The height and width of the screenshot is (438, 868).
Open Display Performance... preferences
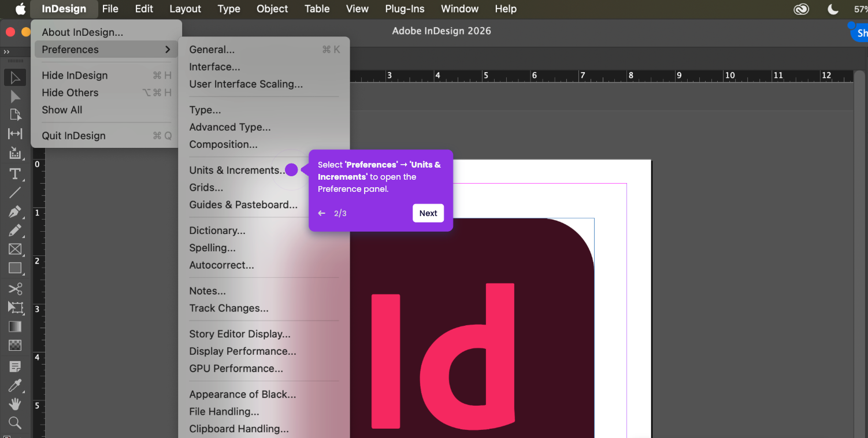(x=264, y=351)
